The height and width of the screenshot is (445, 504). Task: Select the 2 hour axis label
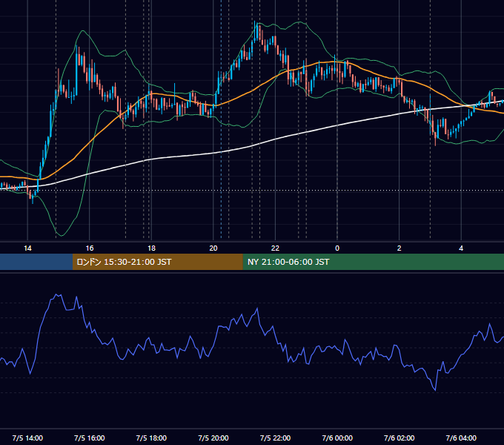399,248
